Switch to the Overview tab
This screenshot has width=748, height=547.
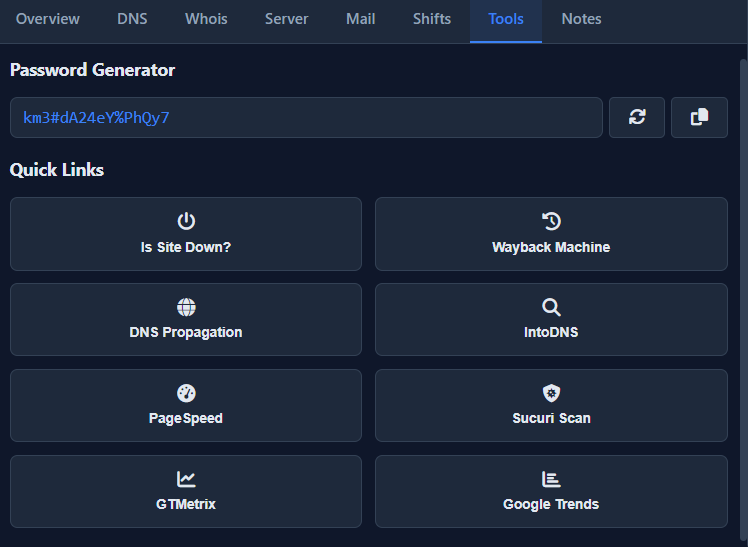tap(47, 19)
